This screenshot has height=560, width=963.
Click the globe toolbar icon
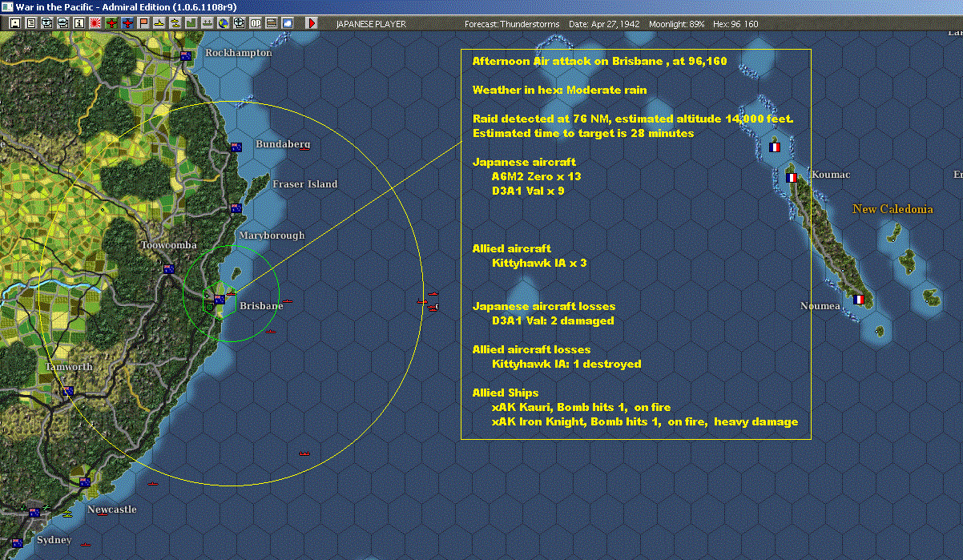point(222,23)
